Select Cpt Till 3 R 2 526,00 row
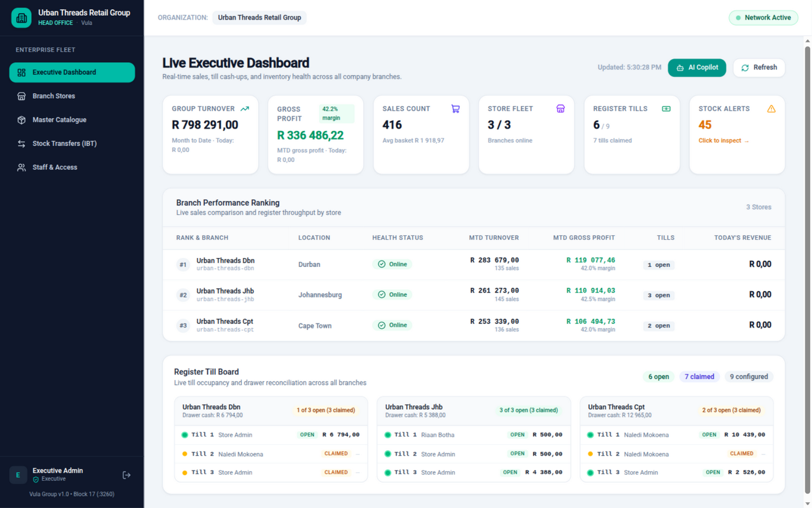 (x=677, y=472)
